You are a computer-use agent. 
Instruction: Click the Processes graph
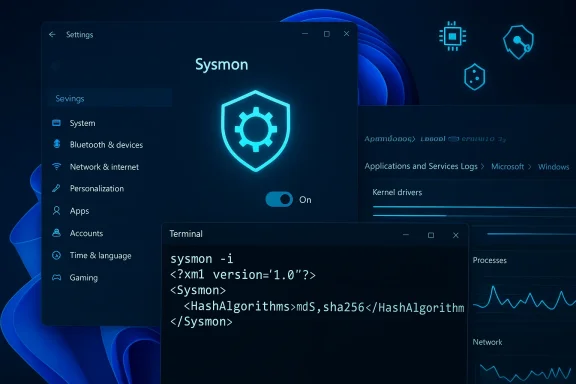click(x=524, y=297)
